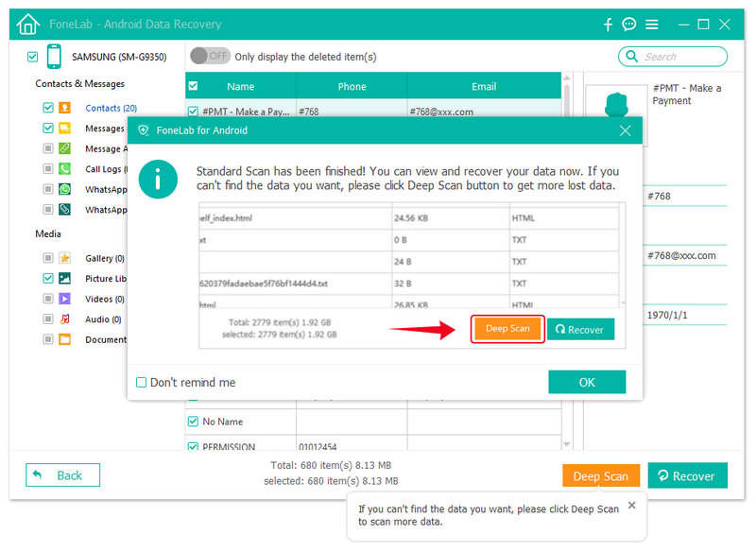
Task: Click the info icon in the dialog
Action: [158, 180]
